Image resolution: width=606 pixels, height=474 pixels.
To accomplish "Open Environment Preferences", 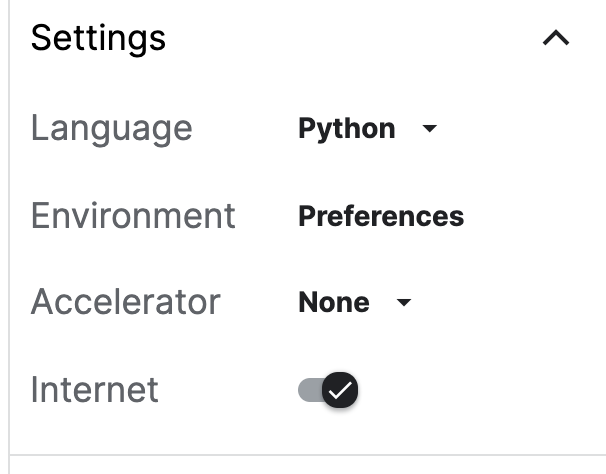I will [380, 216].
